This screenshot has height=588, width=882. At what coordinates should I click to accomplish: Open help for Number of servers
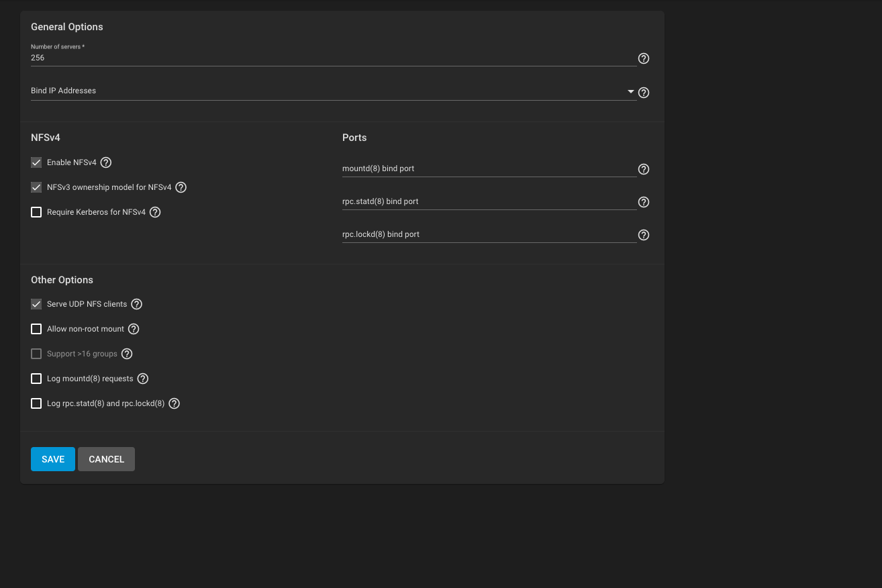(x=643, y=58)
